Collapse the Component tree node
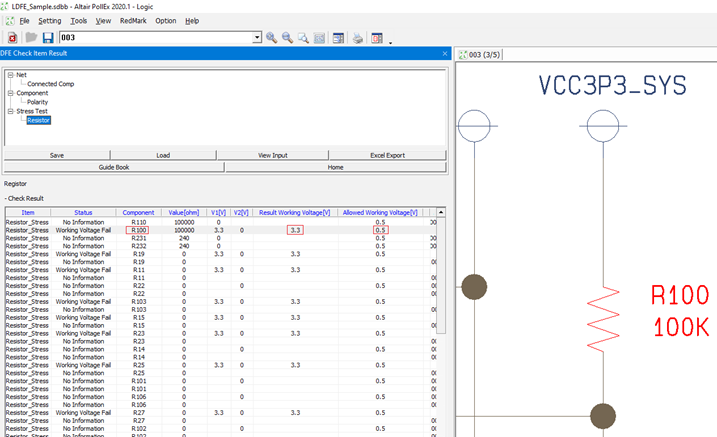 coord(9,93)
